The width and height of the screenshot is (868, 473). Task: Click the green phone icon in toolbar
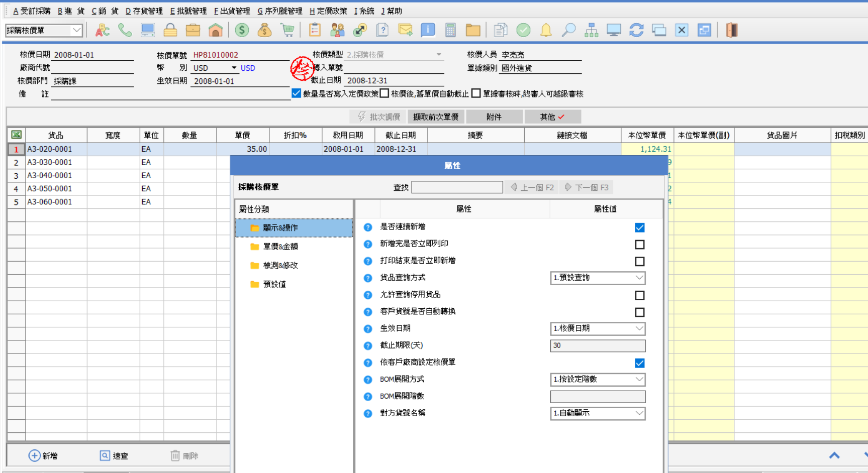coord(125,31)
